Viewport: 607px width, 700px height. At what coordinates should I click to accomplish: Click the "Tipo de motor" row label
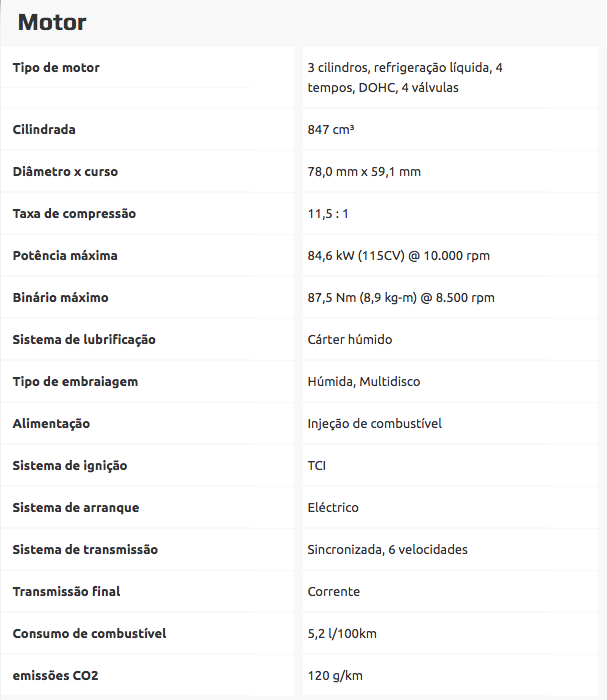(56, 68)
